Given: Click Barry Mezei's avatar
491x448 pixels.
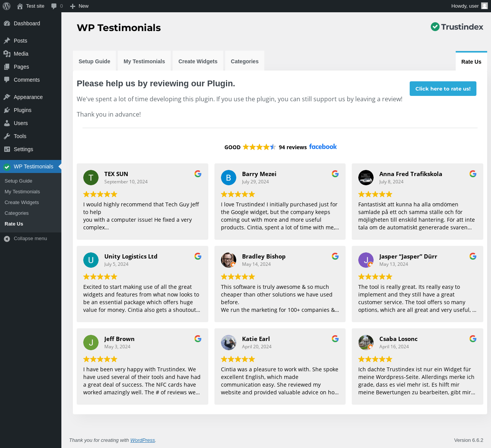Looking at the screenshot, I should point(229,178).
